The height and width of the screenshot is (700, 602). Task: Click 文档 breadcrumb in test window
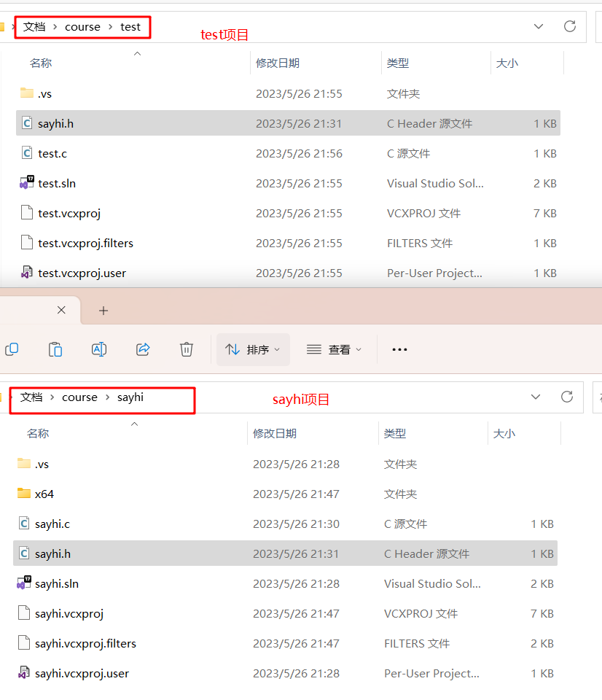(x=34, y=27)
